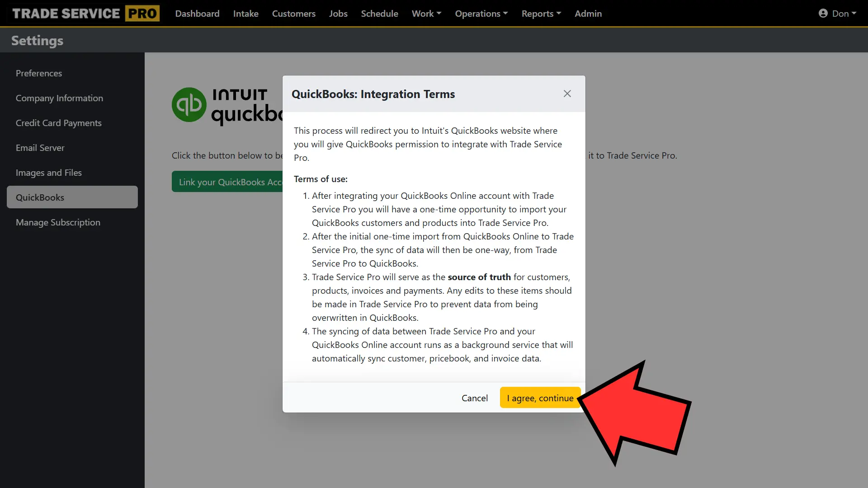
Task: Open the Admin section
Action: coord(588,13)
